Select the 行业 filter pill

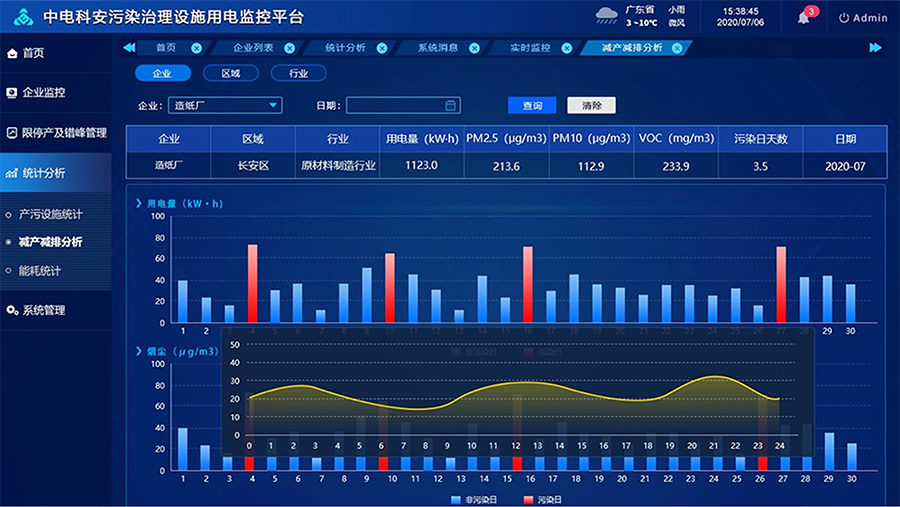298,73
